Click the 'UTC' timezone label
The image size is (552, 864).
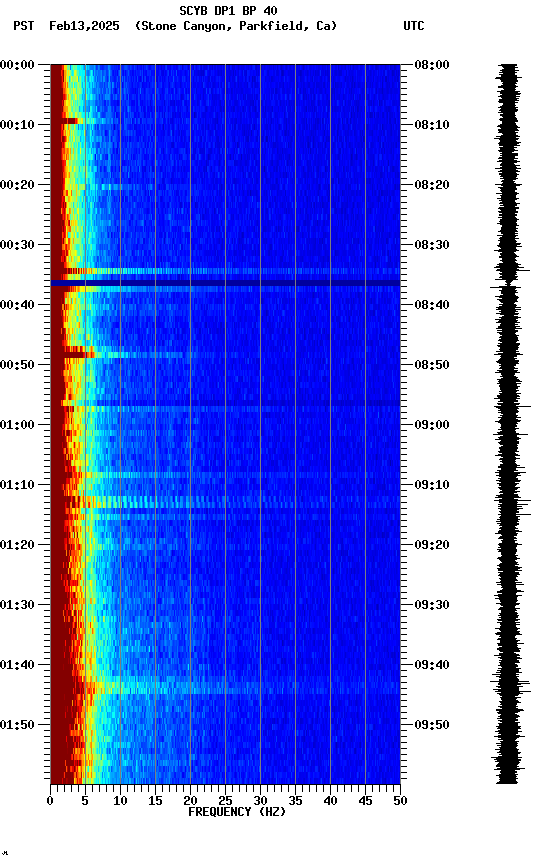(x=414, y=26)
